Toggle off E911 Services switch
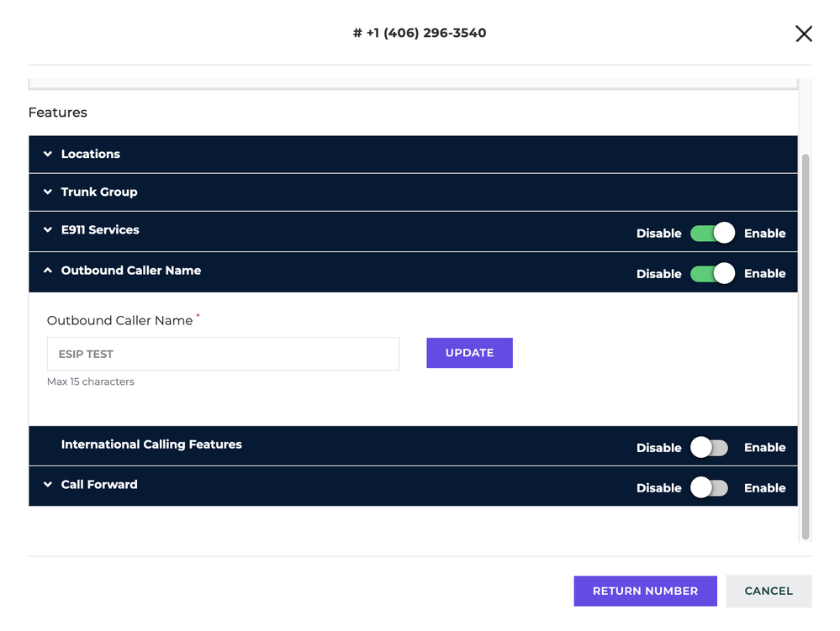This screenshot has width=840, height=631. click(712, 233)
